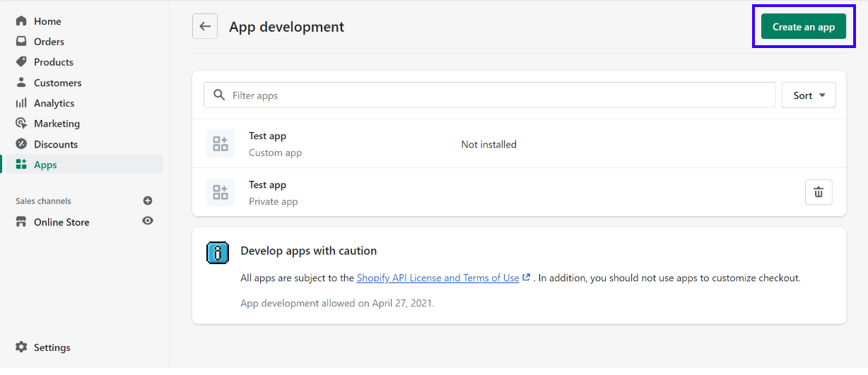The image size is (868, 375).
Task: Click inside the Filter apps field
Action: coord(489,95)
